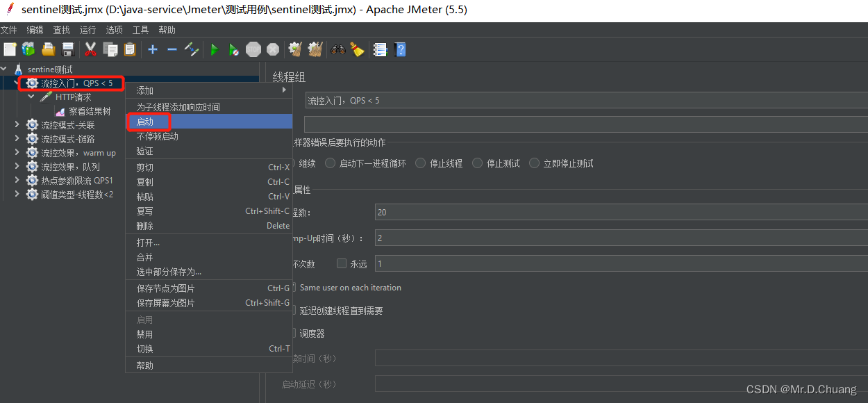
Task: Click the chart icon beside 察看结果树
Action: pos(60,111)
